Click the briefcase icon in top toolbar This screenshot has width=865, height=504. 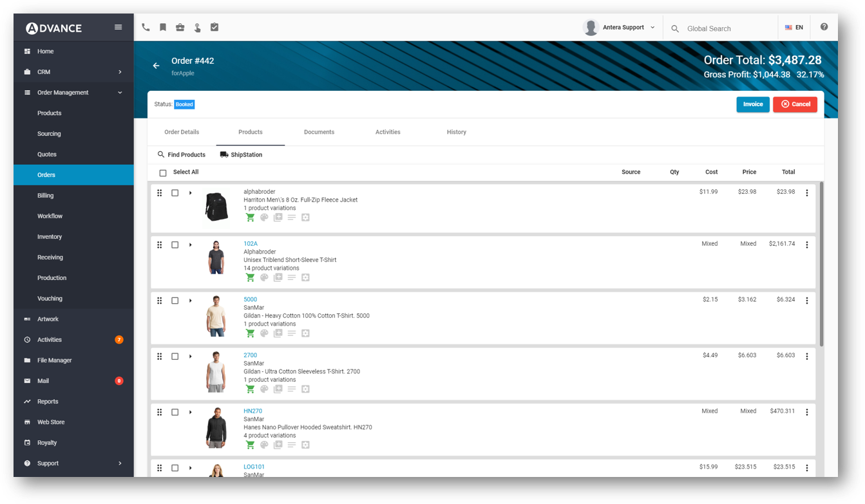point(180,27)
